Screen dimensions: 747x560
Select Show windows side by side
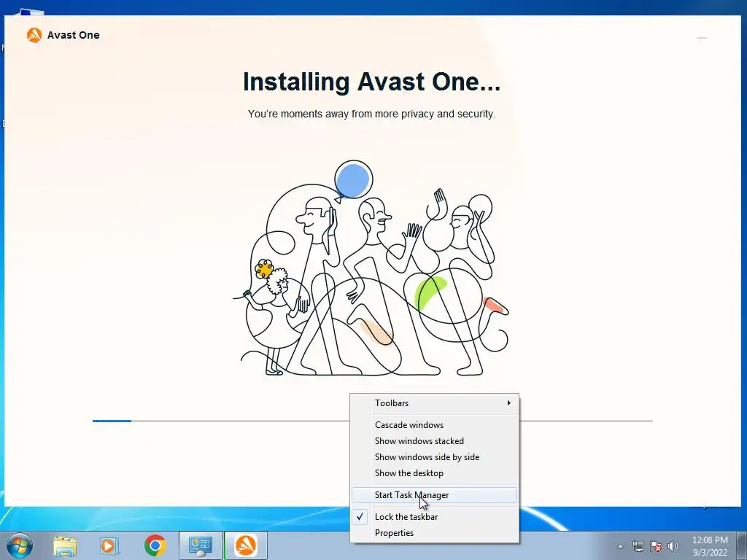click(435, 457)
